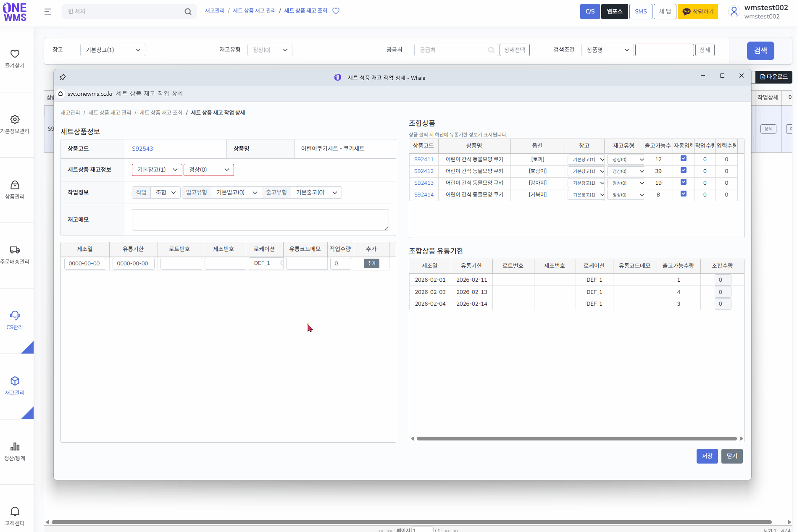Click the 공급처 search magnifier icon
Viewport: 797px width, 532px height.
pos(491,50)
